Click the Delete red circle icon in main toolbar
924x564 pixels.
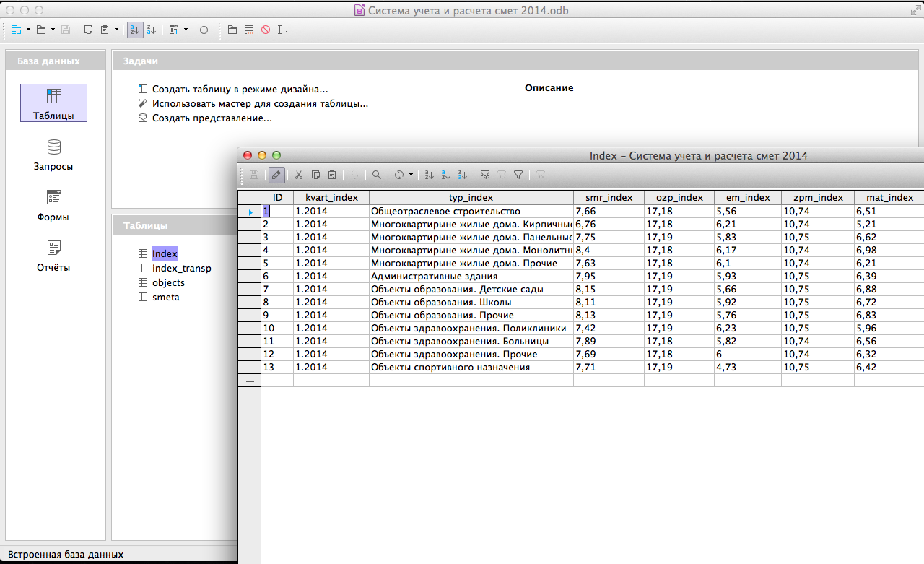[x=266, y=30]
